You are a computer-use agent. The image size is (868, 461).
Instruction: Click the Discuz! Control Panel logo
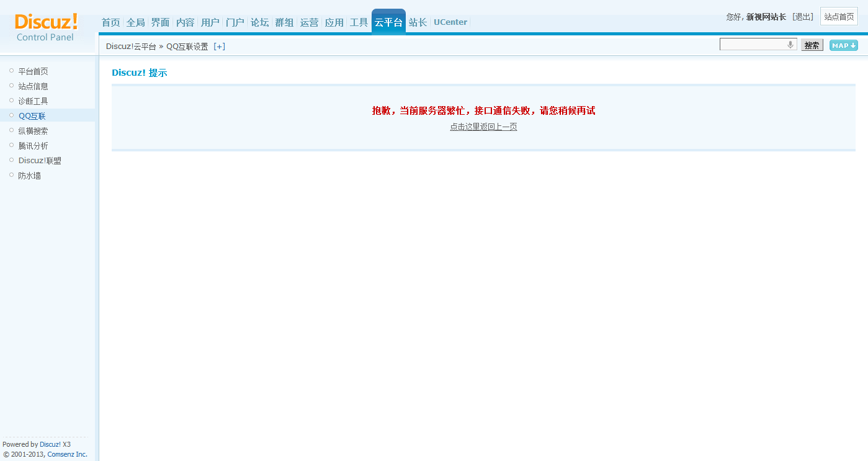click(x=46, y=28)
